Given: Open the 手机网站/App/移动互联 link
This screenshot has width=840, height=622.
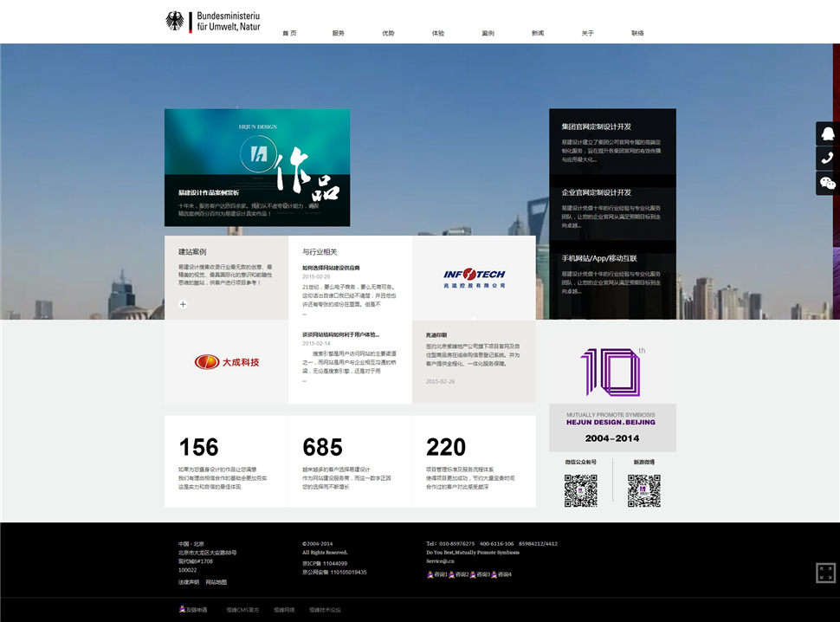Looking at the screenshot, I should [598, 258].
